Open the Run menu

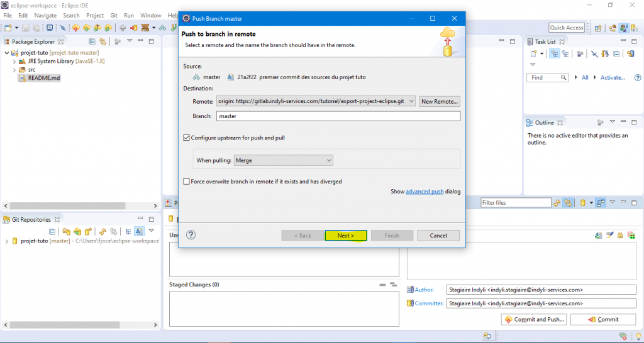pos(129,15)
